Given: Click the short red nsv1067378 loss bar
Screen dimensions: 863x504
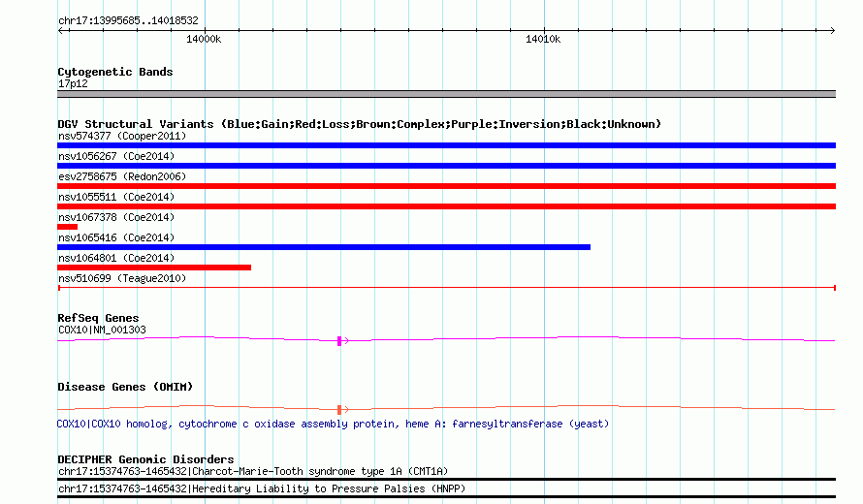Looking at the screenshot, I should (x=67, y=227).
